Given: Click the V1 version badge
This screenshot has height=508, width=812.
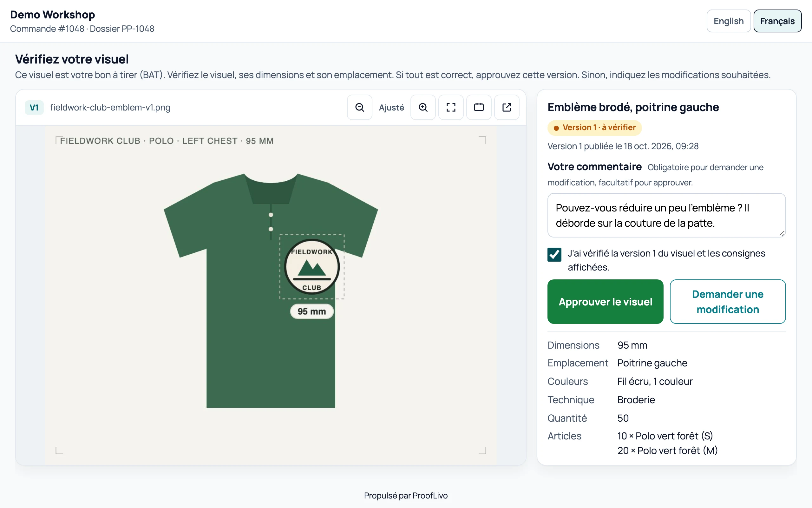Looking at the screenshot, I should [x=34, y=108].
